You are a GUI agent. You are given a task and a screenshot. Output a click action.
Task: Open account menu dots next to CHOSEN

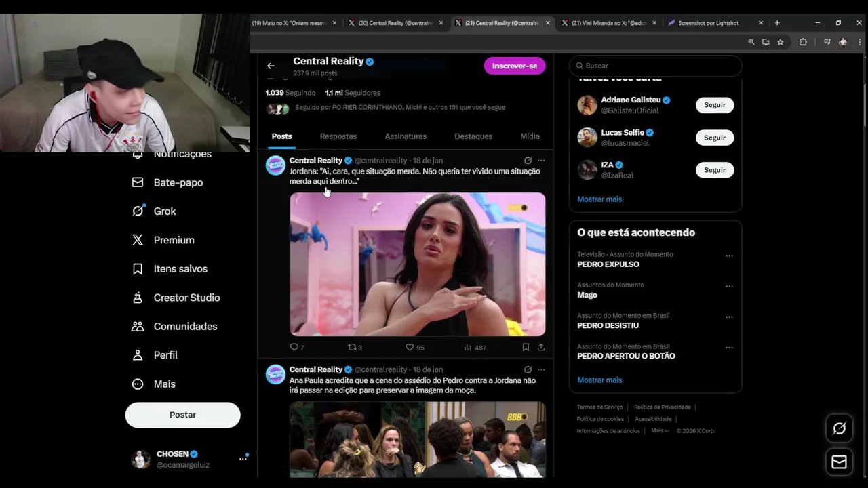tap(243, 459)
